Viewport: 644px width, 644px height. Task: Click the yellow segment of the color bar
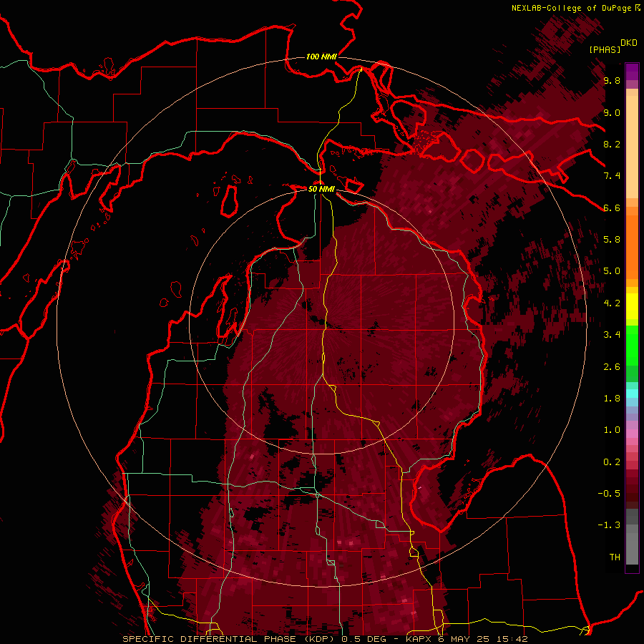point(632,306)
